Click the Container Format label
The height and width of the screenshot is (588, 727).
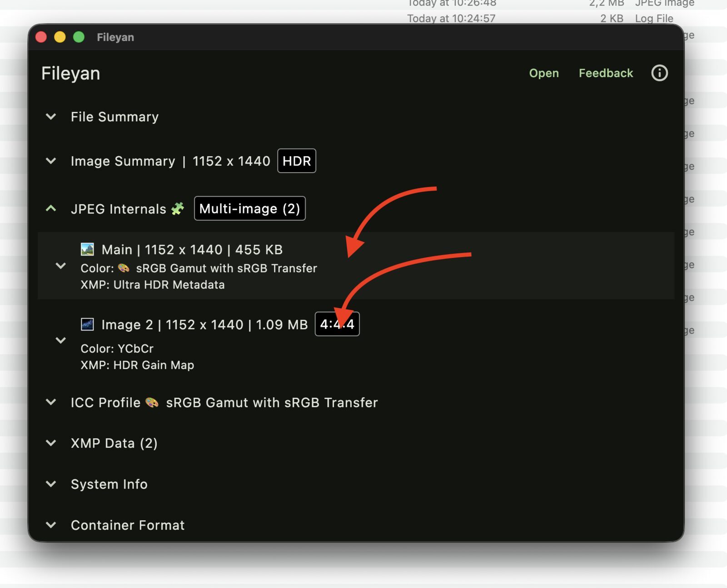[128, 525]
